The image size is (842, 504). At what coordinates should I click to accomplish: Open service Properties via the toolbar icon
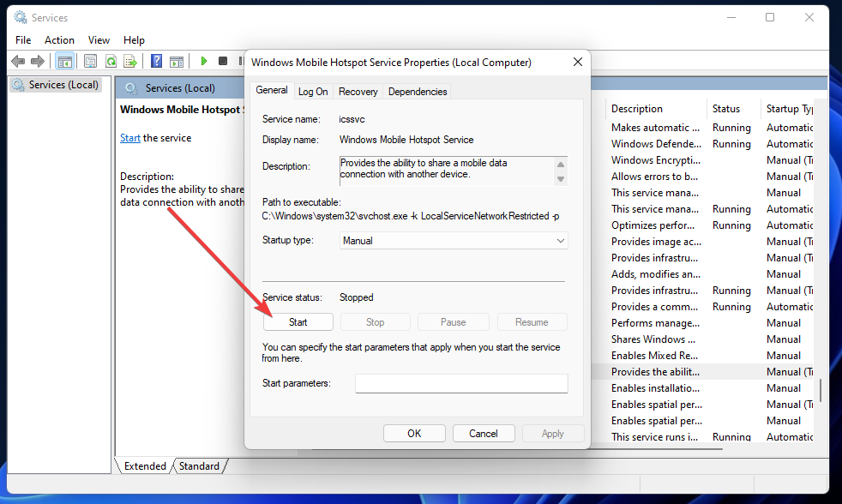tap(90, 61)
